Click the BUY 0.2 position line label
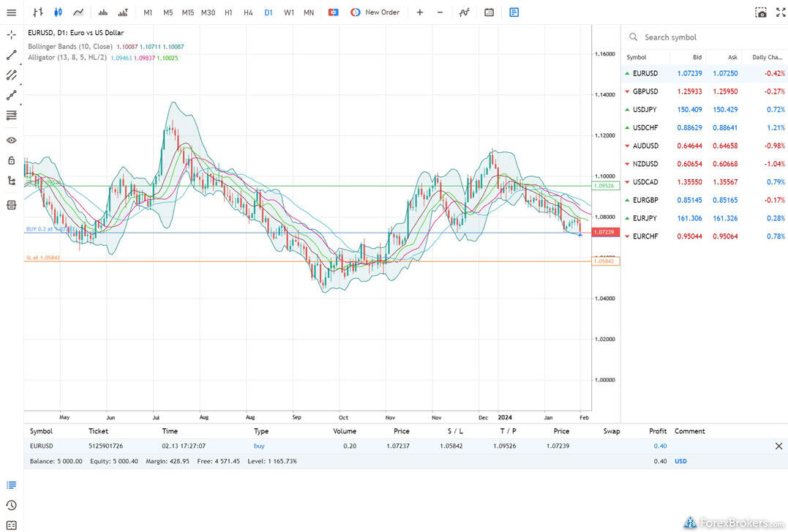Viewport: 788px width, 532px height. [x=50, y=229]
